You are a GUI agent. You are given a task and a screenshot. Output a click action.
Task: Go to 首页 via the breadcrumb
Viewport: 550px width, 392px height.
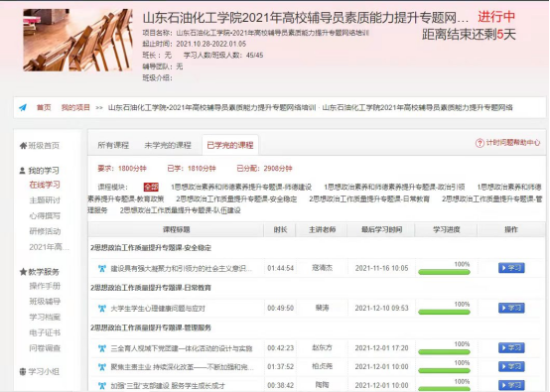point(44,107)
